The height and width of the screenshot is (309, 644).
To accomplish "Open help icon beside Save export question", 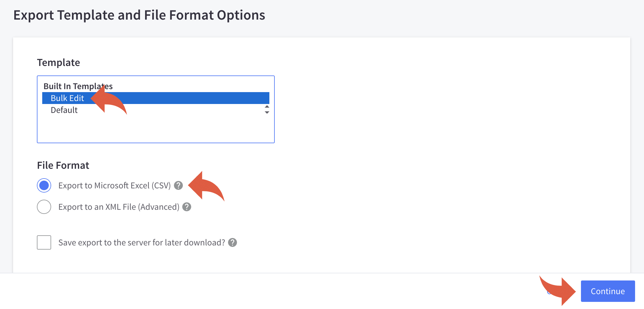I will (x=233, y=242).
